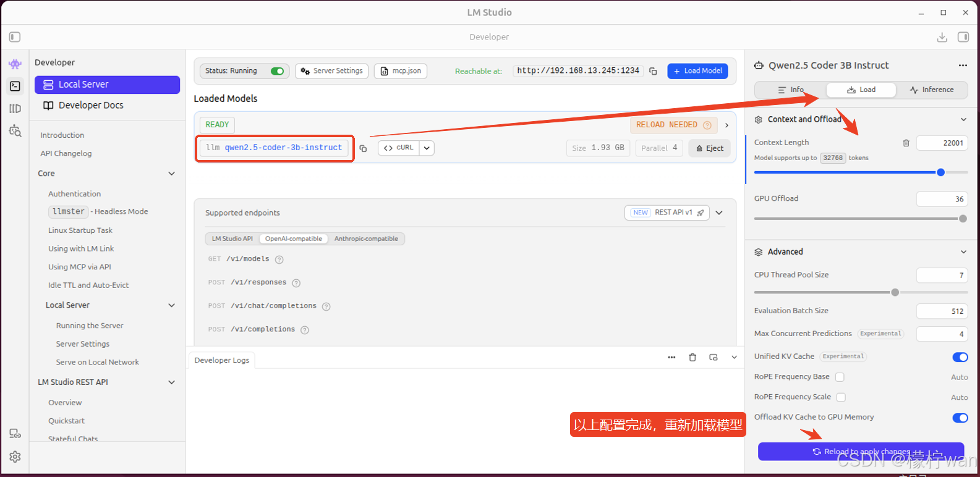Collapse the Advanced settings section

(963, 252)
